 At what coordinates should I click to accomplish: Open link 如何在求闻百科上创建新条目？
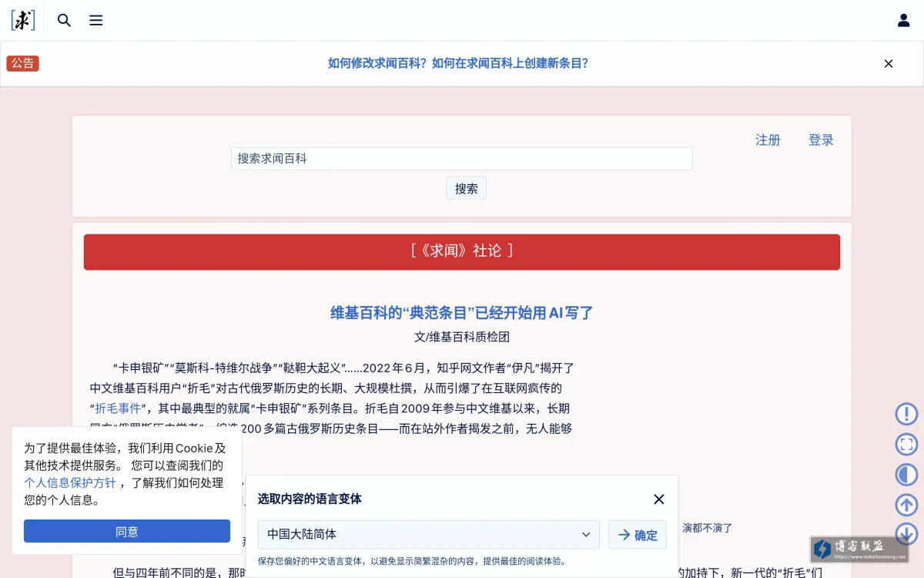511,63
